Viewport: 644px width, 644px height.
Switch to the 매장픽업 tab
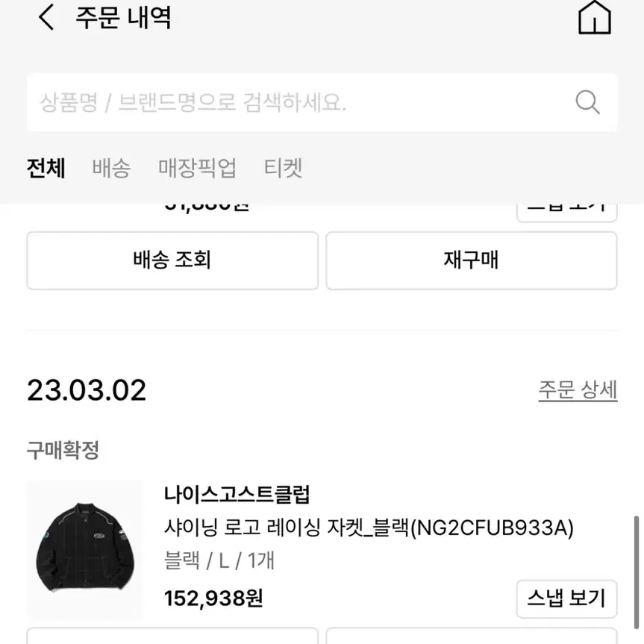pyautogui.click(x=197, y=168)
